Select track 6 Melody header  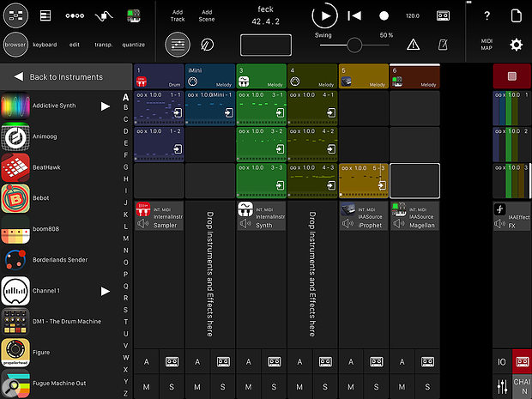414,76
